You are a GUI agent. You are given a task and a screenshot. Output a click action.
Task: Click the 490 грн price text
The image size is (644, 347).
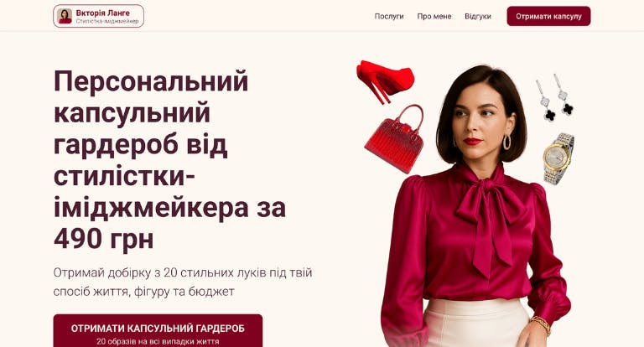click(x=103, y=239)
